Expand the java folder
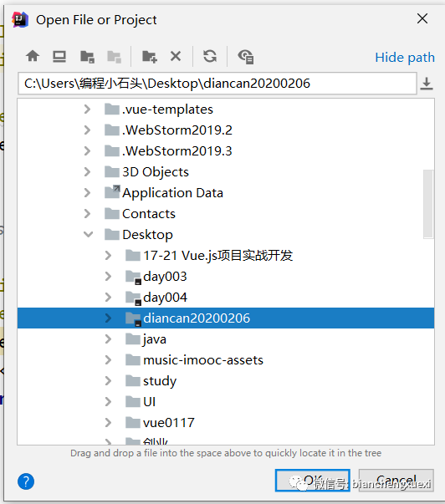The image size is (445, 504). pos(108,339)
